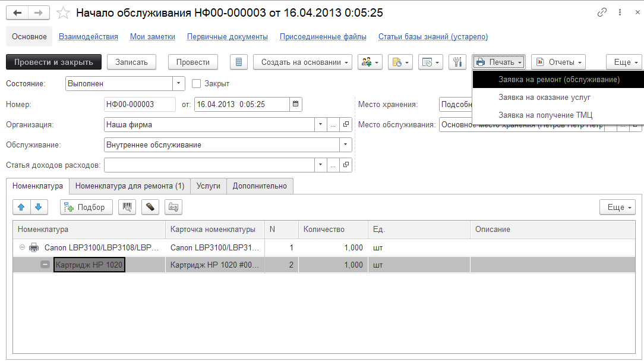Image resolution: width=644 pixels, height=361 pixels.
Task: Click the favorites star icon beside the title
Action: point(63,12)
